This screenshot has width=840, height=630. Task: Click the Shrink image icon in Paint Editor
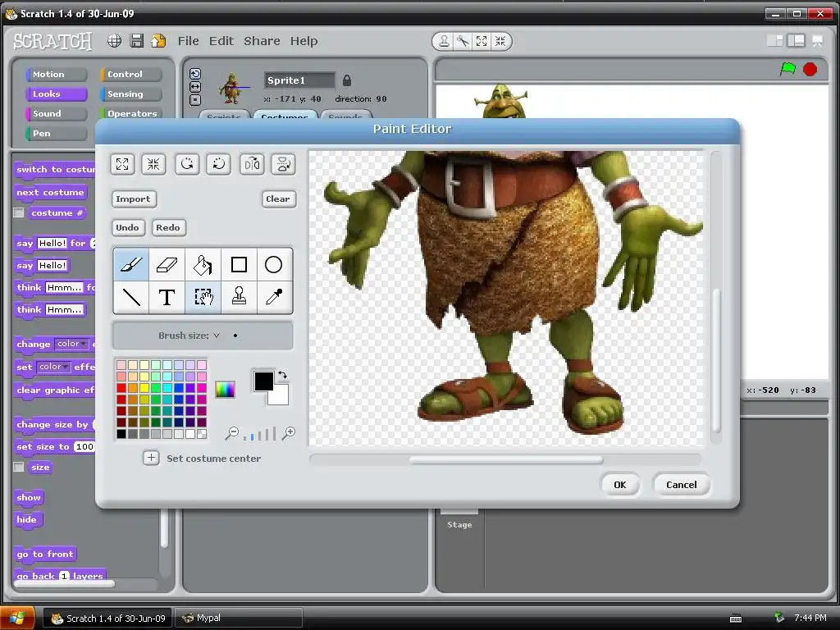153,164
